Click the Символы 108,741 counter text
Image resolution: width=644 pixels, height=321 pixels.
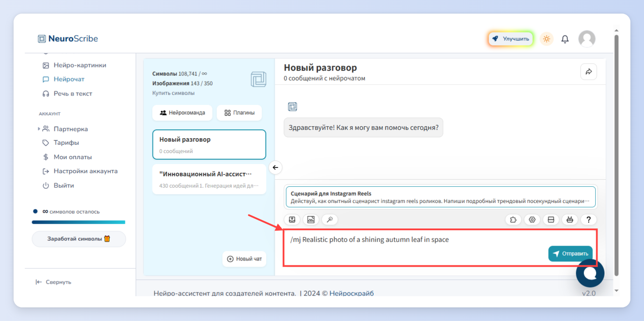(x=180, y=74)
